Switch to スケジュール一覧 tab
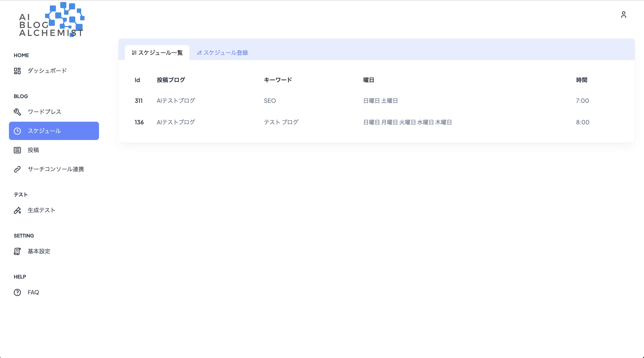Screen dimensions: 644x358 [x=157, y=53]
